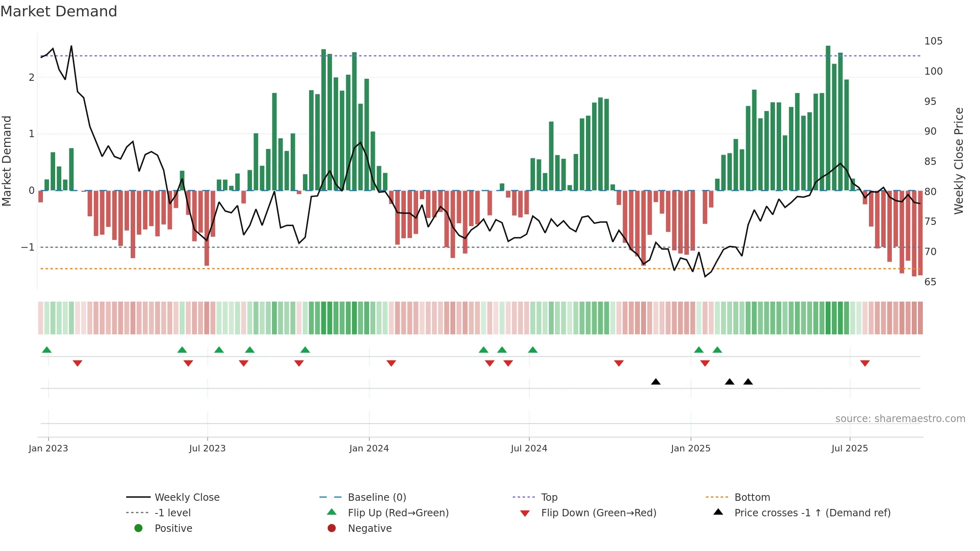Select the Jul 2025 x-axis label
980x551 pixels.
click(x=850, y=448)
